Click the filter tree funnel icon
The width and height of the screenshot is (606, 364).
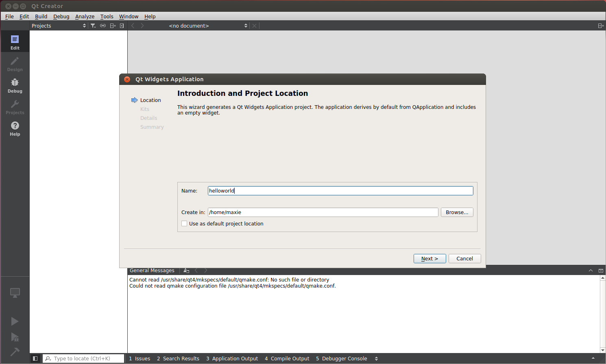click(x=93, y=26)
